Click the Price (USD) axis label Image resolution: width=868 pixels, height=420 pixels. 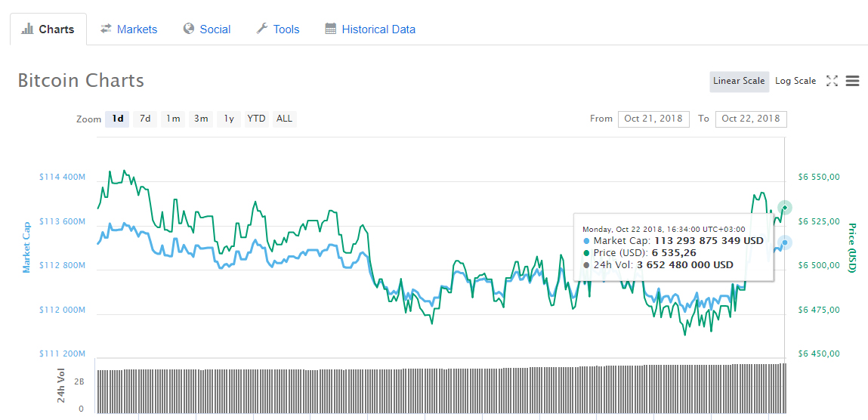852,248
